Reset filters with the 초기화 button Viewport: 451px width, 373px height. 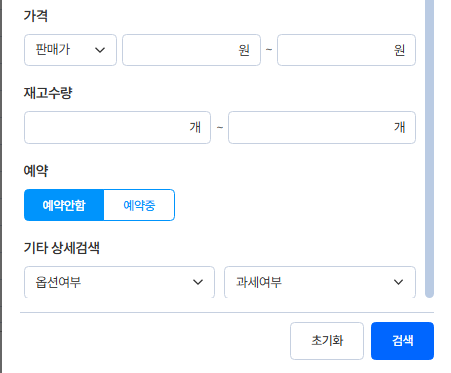click(x=327, y=341)
